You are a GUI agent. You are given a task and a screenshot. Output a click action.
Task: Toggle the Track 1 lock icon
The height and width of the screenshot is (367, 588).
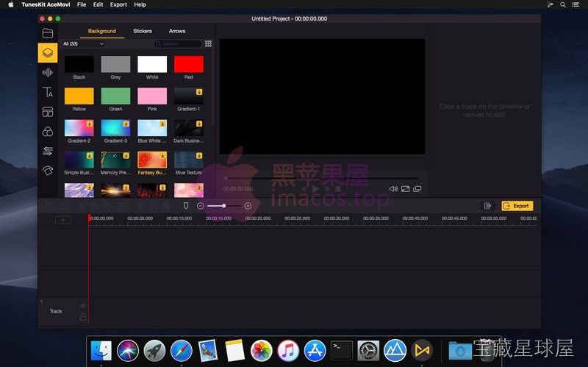83,318
